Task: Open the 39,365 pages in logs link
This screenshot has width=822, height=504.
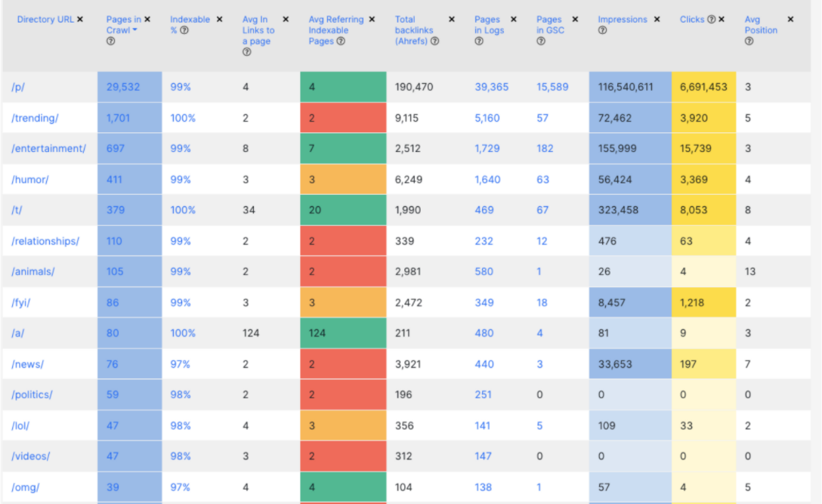Action: pos(491,87)
